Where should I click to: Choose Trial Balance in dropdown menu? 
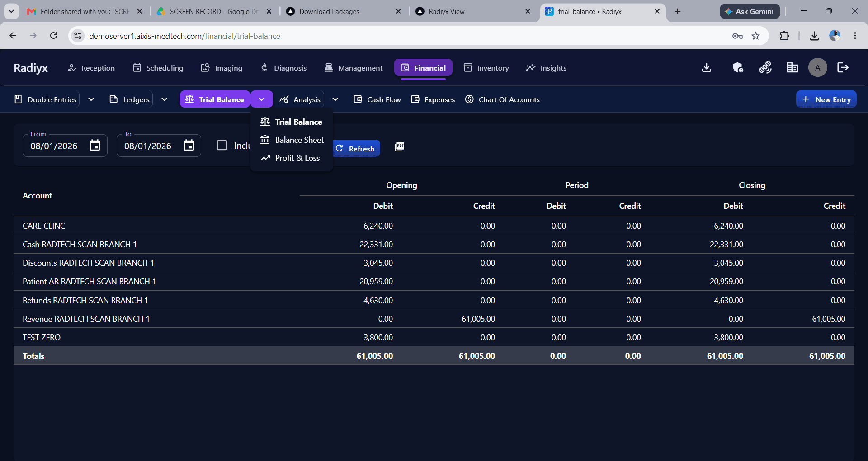292,122
